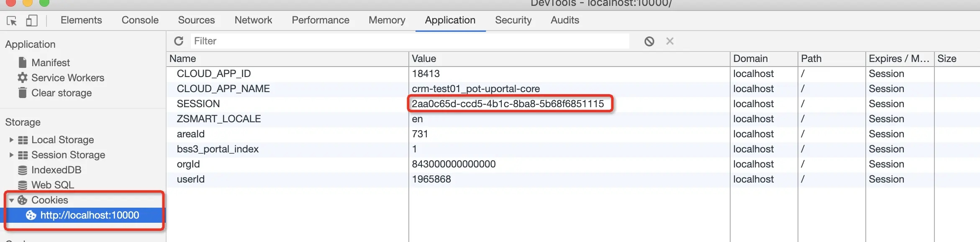The width and height of the screenshot is (980, 242).
Task: Click the areaId value 731
Action: click(x=420, y=134)
